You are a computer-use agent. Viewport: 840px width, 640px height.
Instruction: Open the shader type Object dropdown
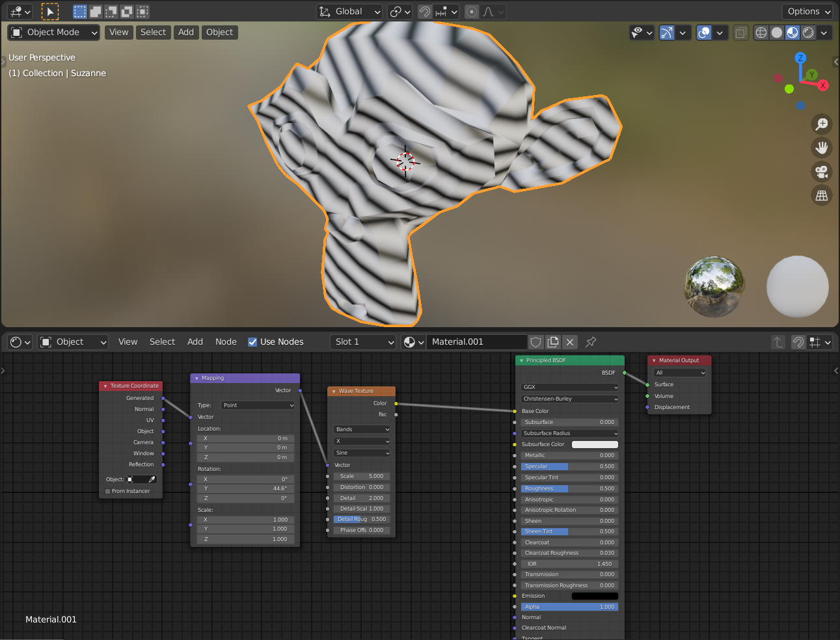[x=73, y=342]
